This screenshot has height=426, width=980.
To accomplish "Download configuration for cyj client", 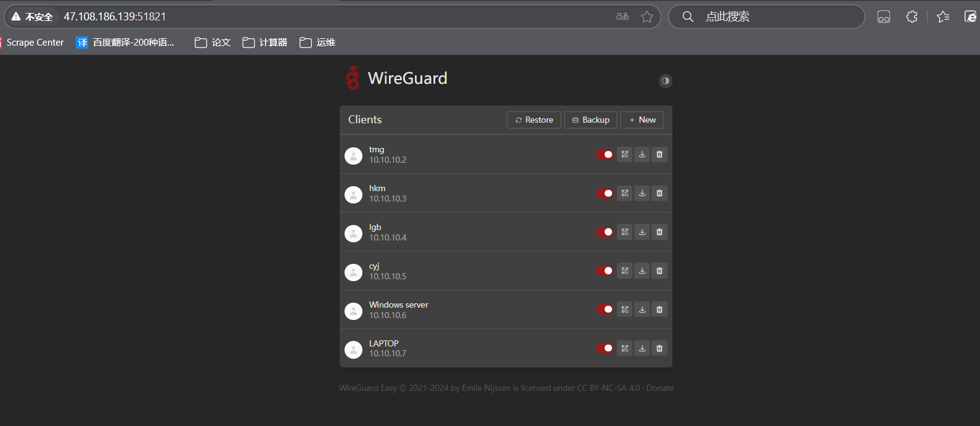I will (x=642, y=271).
